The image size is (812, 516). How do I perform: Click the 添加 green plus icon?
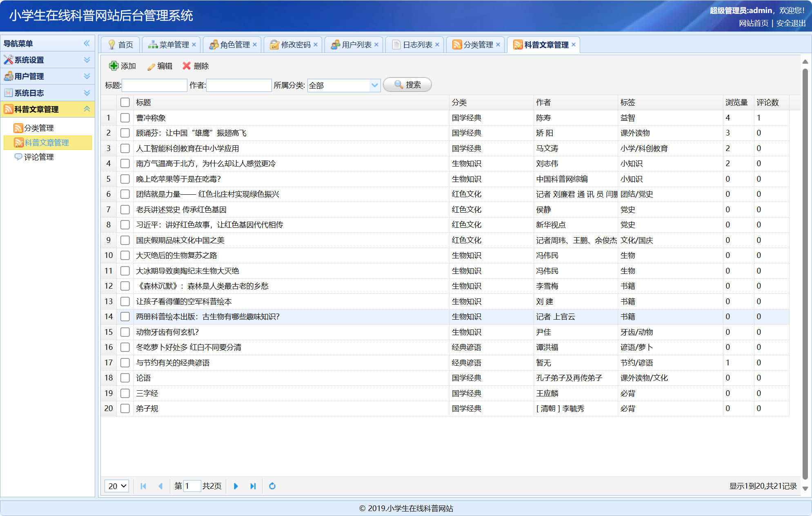point(113,66)
